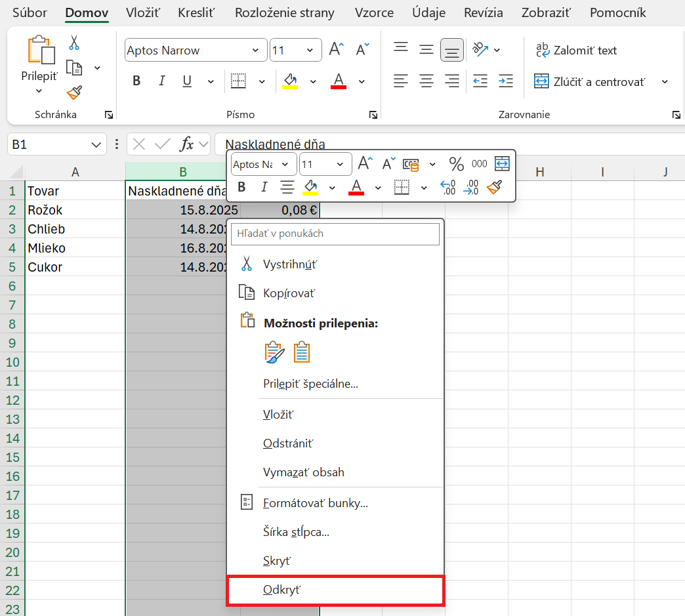Select column A header
This screenshot has height=616, width=685.
click(x=75, y=172)
